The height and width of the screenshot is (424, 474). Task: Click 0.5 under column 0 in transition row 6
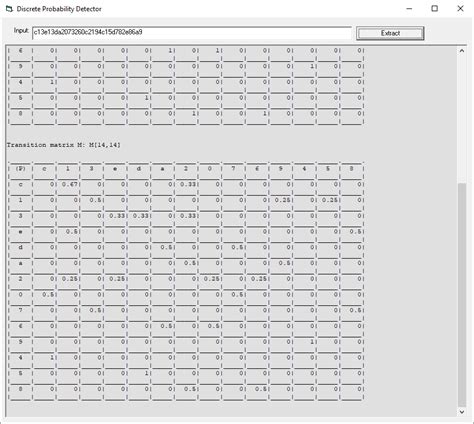214,326
